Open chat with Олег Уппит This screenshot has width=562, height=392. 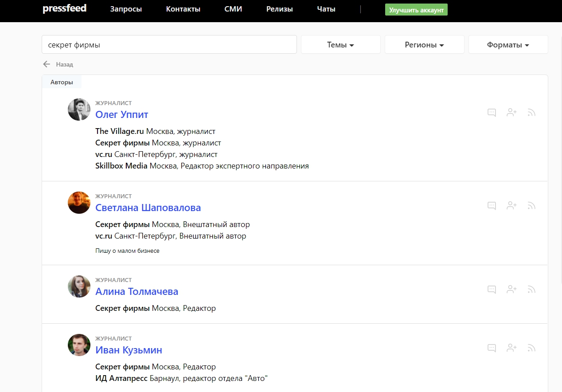tap(492, 113)
